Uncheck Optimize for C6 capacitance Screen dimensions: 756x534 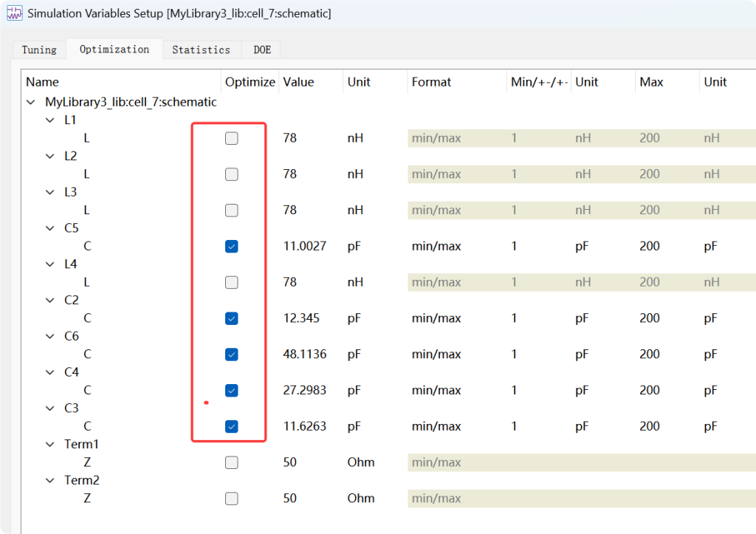[231, 355]
